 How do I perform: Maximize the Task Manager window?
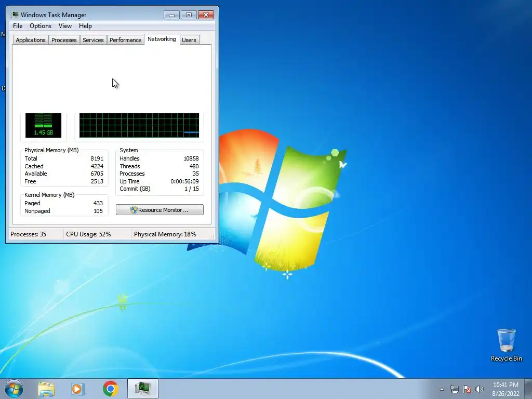[x=189, y=15]
